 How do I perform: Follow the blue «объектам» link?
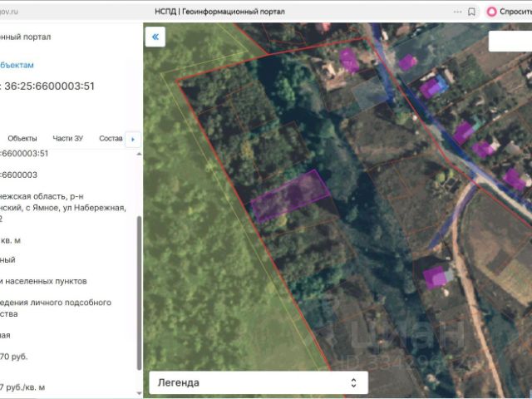click(17, 65)
